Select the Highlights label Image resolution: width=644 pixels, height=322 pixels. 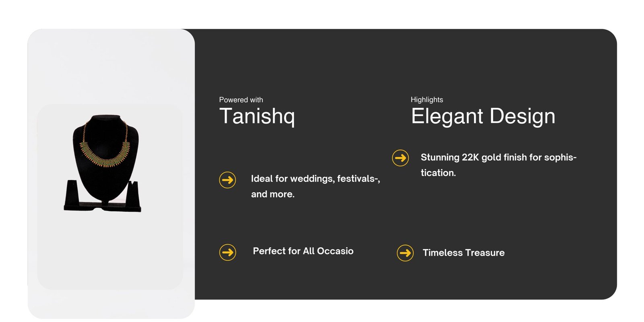click(x=427, y=100)
